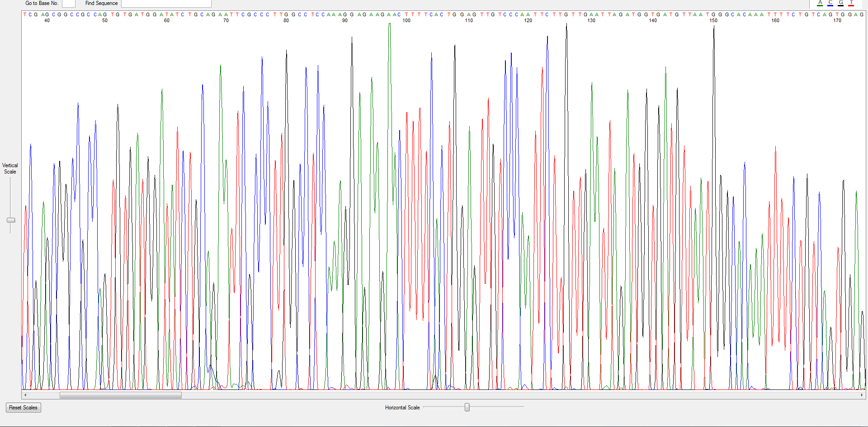The width and height of the screenshot is (868, 427).
Task: Click the blue color bar under C
Action: (830, 5)
